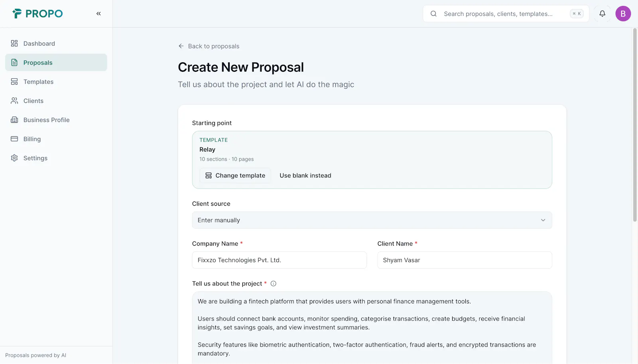This screenshot has height=364, width=638.
Task: Go to Billing
Action: 56,139
